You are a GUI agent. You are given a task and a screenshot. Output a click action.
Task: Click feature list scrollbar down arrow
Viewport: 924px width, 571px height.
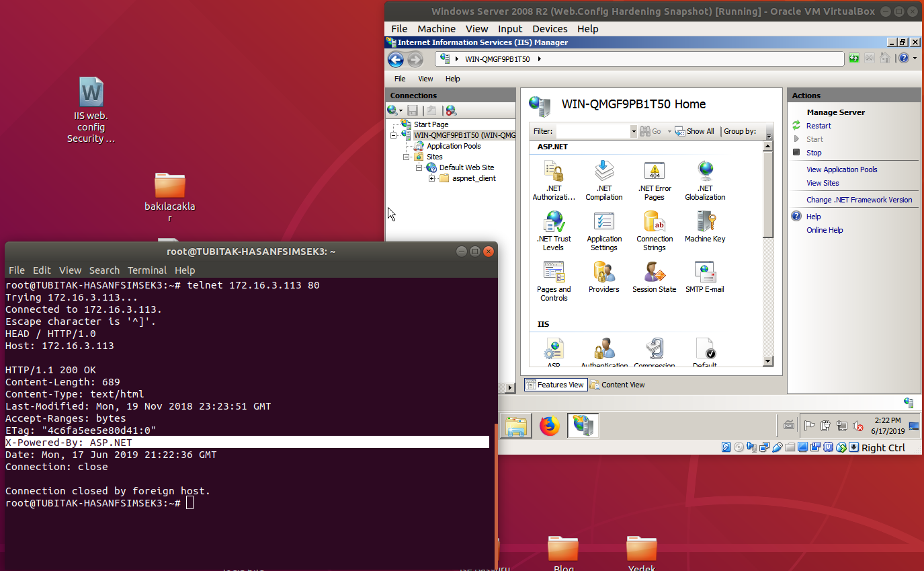(769, 361)
